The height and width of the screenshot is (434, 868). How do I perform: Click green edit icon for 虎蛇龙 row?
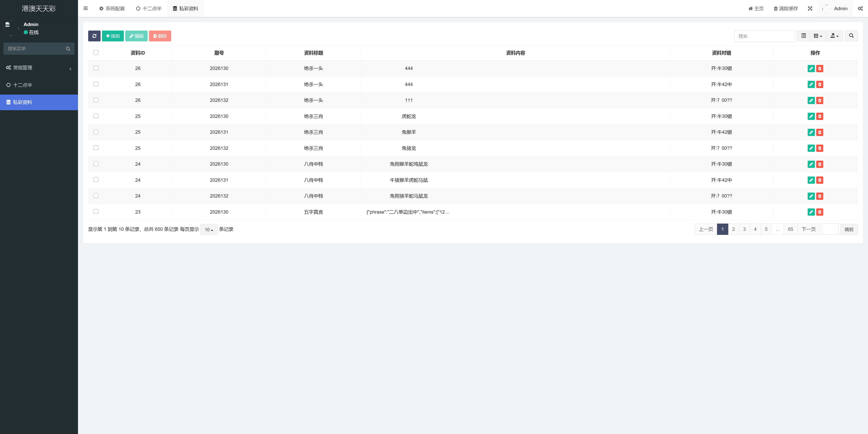click(x=811, y=116)
